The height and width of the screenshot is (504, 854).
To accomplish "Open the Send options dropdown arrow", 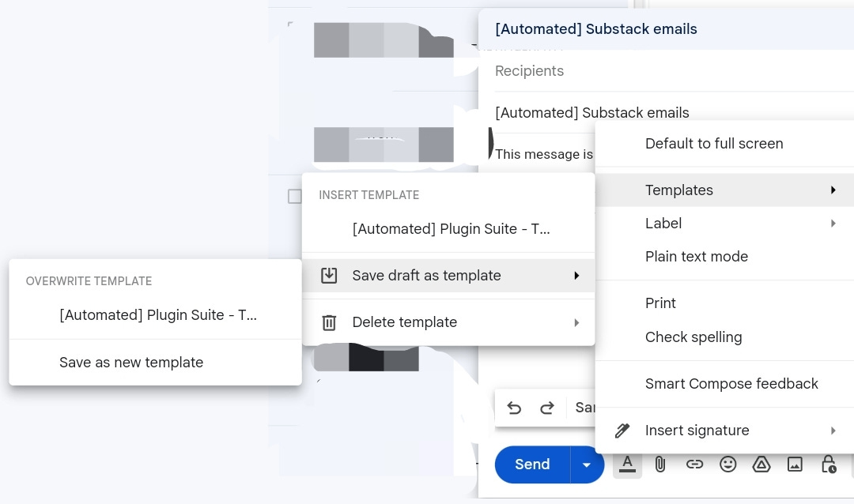I will pyautogui.click(x=587, y=465).
